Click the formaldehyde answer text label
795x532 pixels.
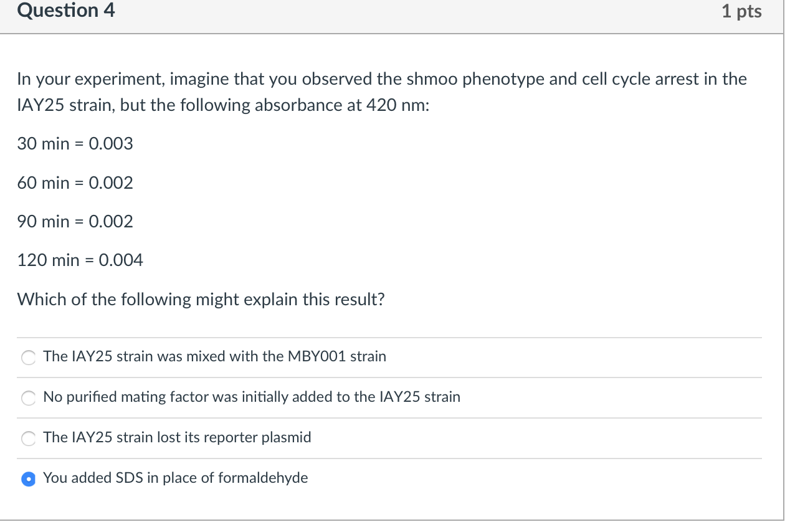tap(176, 478)
